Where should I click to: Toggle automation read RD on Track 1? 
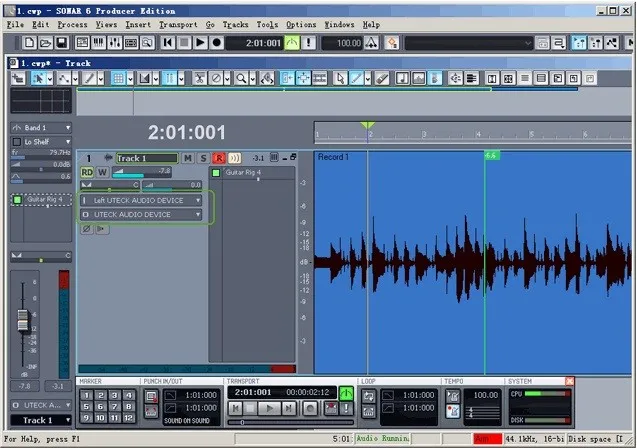point(87,172)
